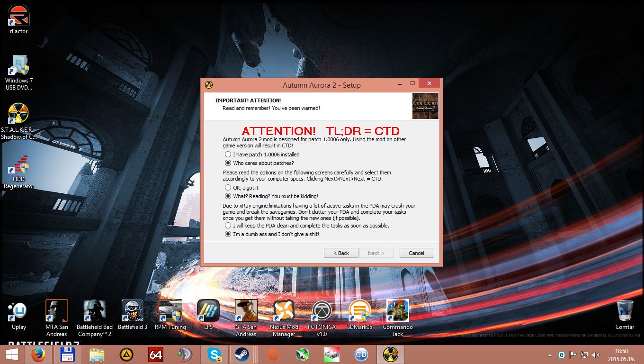Click the floppy disk taskbar icon
Image resolution: width=644 pixels, height=364 pixels.
point(68,355)
